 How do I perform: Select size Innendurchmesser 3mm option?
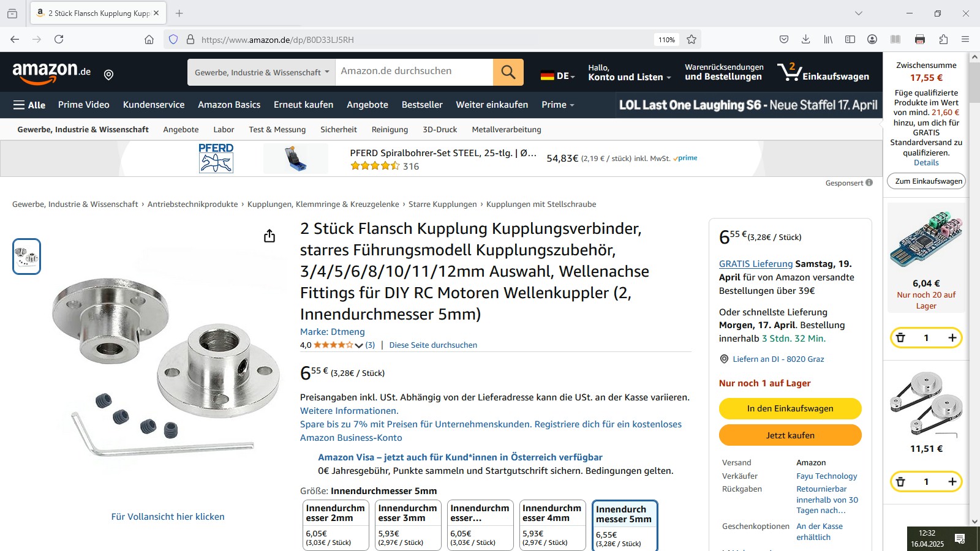(x=407, y=525)
